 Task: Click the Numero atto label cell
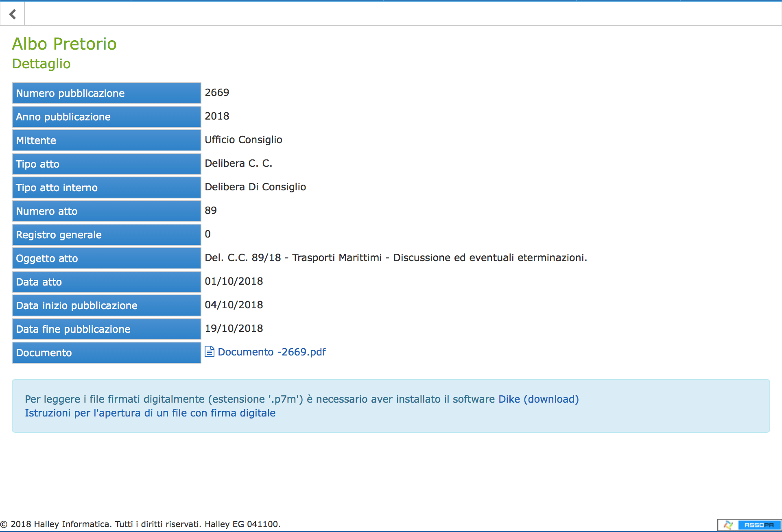(107, 211)
